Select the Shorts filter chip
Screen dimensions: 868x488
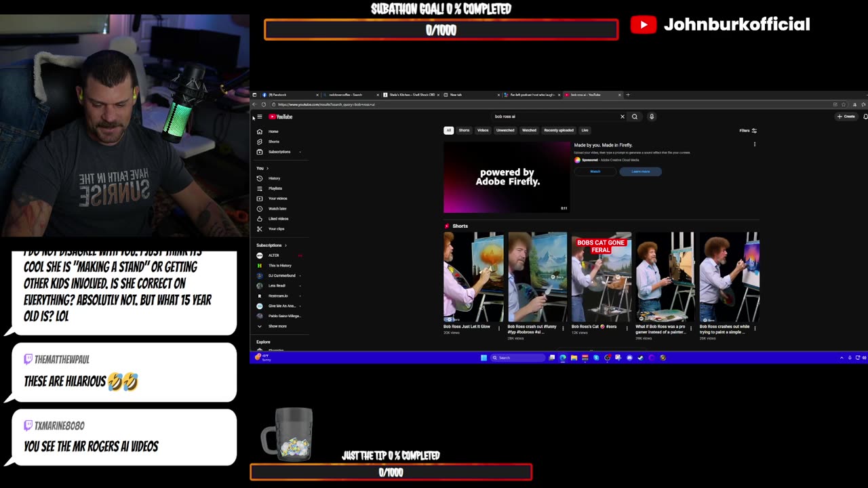464,130
